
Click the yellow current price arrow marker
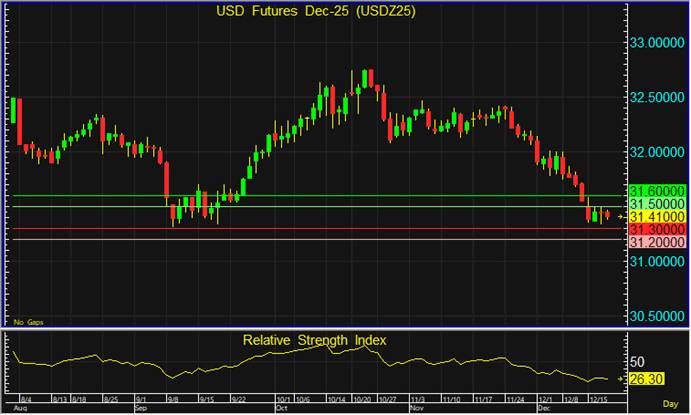pyautogui.click(x=621, y=216)
